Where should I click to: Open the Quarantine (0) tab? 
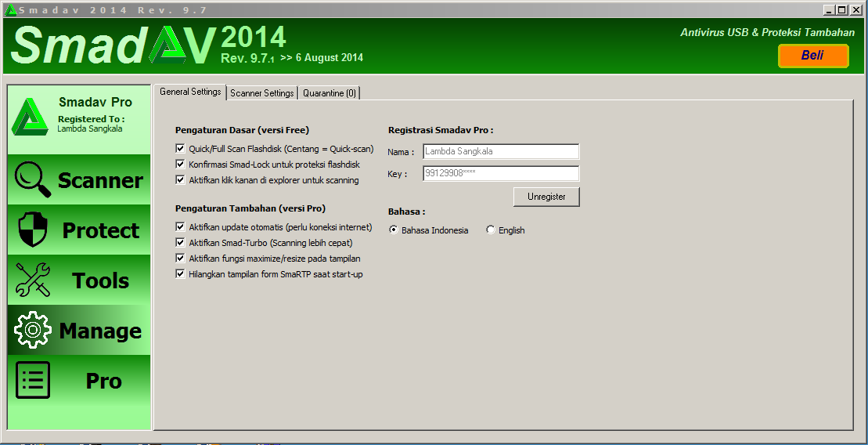(330, 93)
